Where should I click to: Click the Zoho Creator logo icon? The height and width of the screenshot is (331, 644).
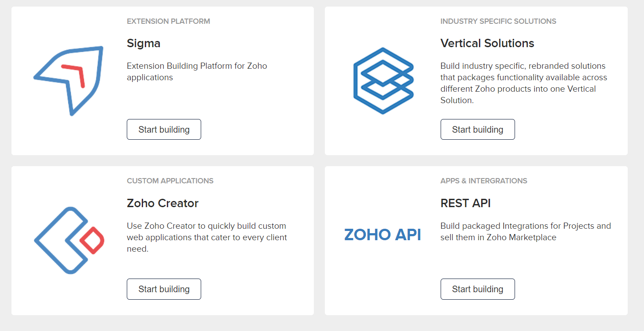69,240
